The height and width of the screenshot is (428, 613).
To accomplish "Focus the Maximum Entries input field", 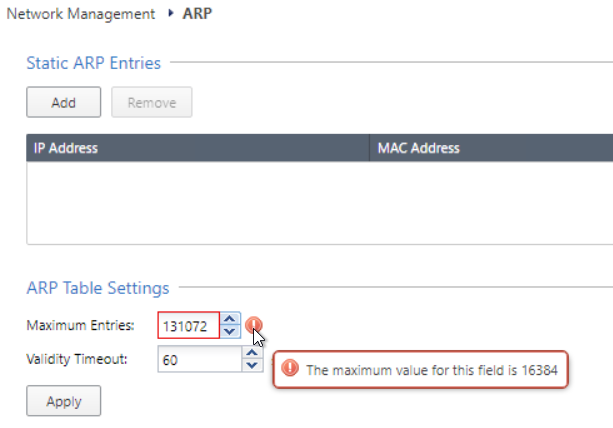I will pyautogui.click(x=188, y=325).
